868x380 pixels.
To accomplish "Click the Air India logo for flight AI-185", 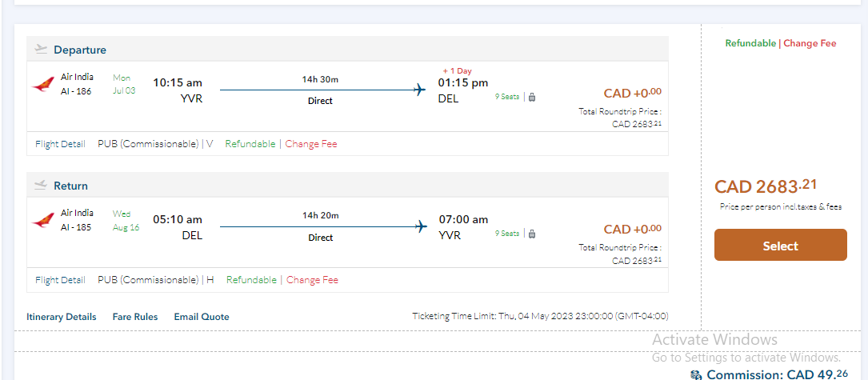I will coord(43,221).
